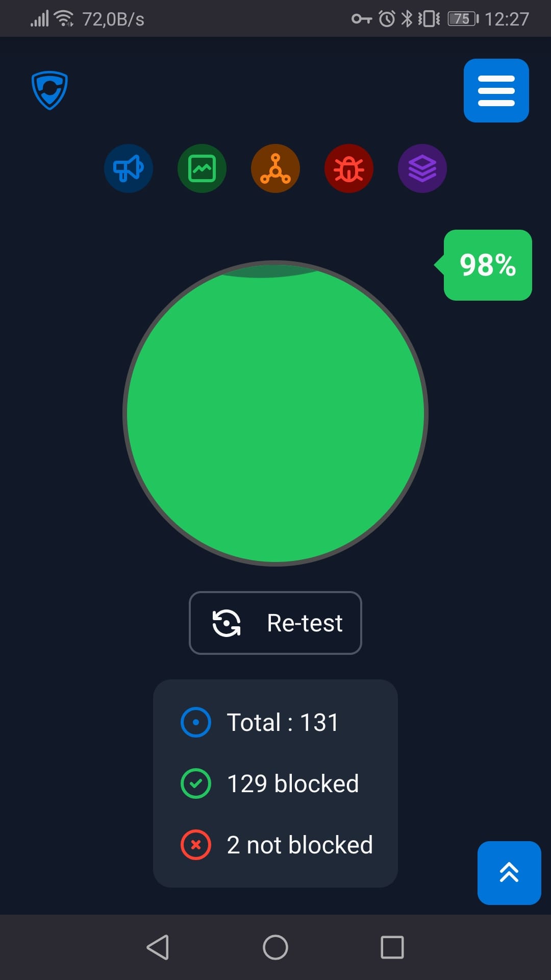Open the 2 not blocked entry
Screen dimensions: 551x980
pos(300,845)
